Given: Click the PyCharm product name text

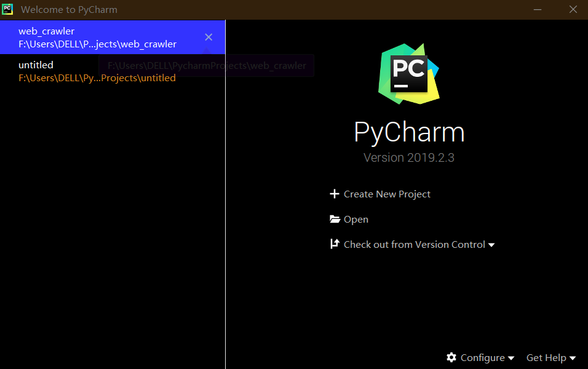Looking at the screenshot, I should click(x=409, y=132).
